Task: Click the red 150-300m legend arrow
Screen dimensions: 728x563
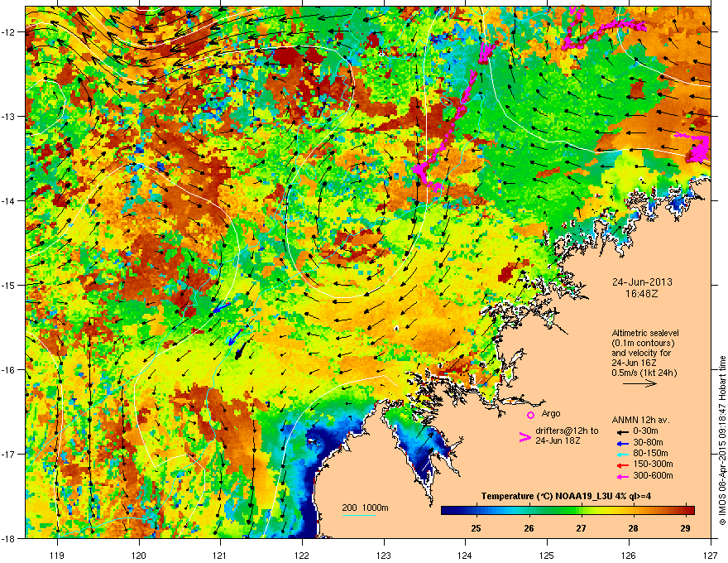Action: point(622,464)
